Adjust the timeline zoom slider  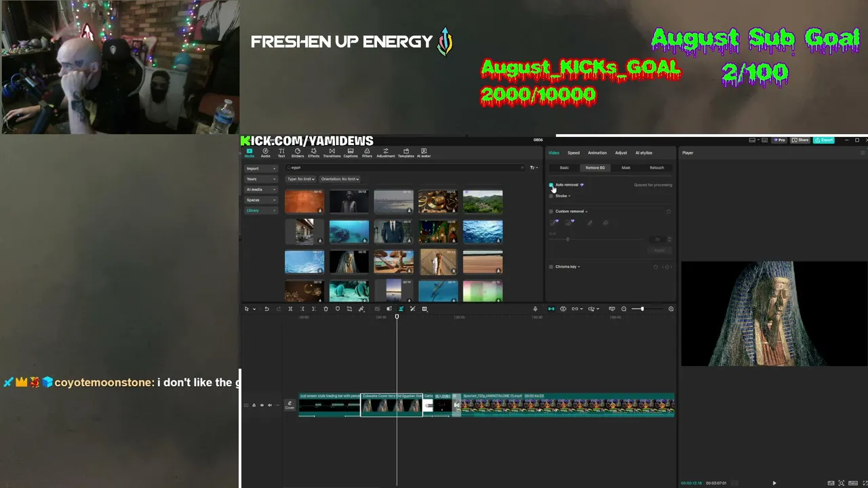click(642, 309)
